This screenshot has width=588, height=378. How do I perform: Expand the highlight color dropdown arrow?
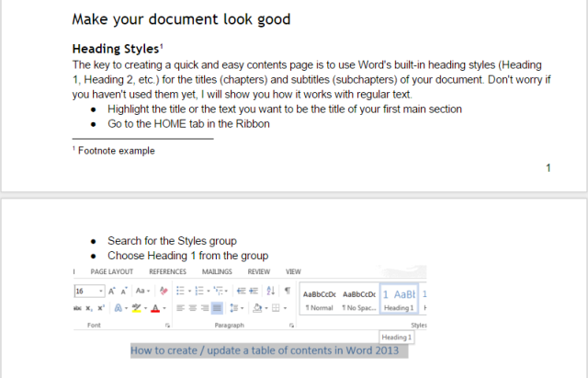point(145,308)
